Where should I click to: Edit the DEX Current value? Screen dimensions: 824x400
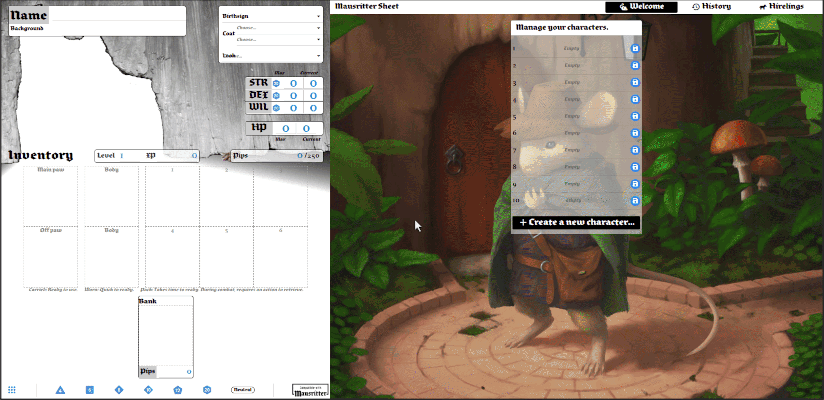pyautogui.click(x=313, y=96)
